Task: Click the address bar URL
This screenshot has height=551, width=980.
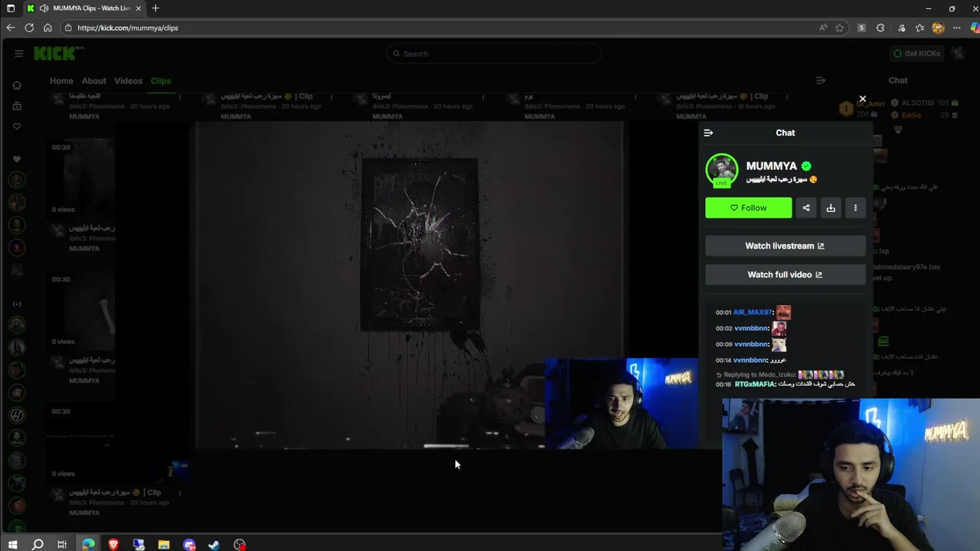Action: pos(128,28)
